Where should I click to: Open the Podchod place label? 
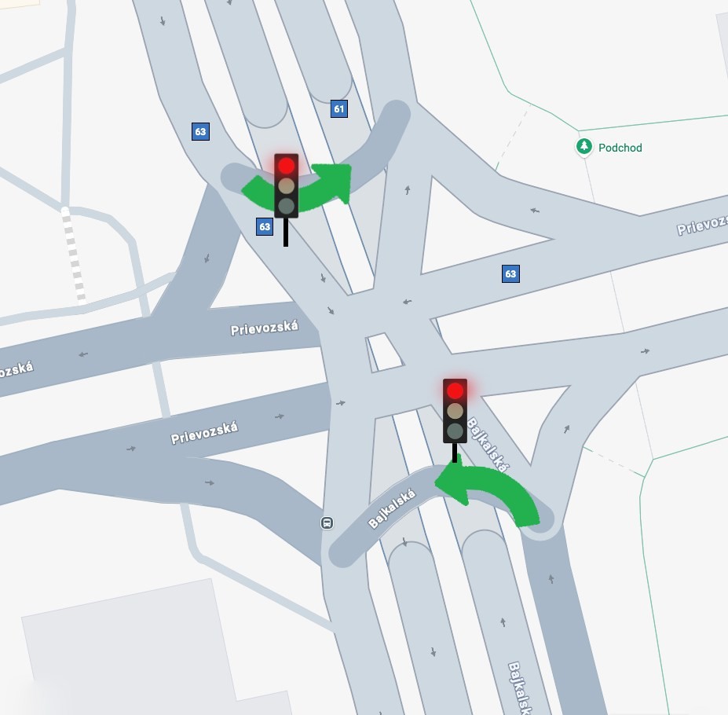620,148
